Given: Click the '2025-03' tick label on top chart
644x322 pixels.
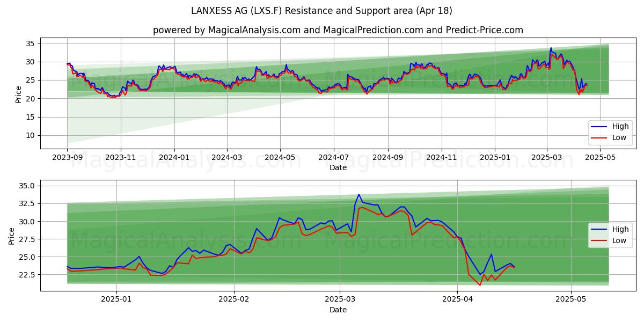Looking at the screenshot, I should [x=546, y=158].
